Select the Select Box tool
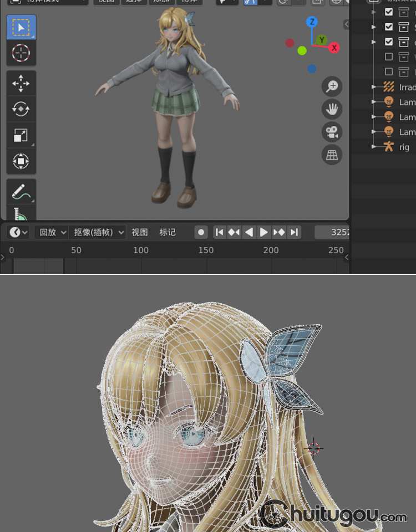 click(x=21, y=27)
